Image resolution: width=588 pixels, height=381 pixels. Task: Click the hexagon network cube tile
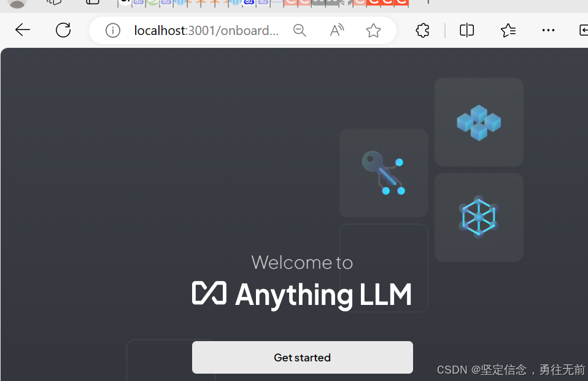[x=479, y=217]
